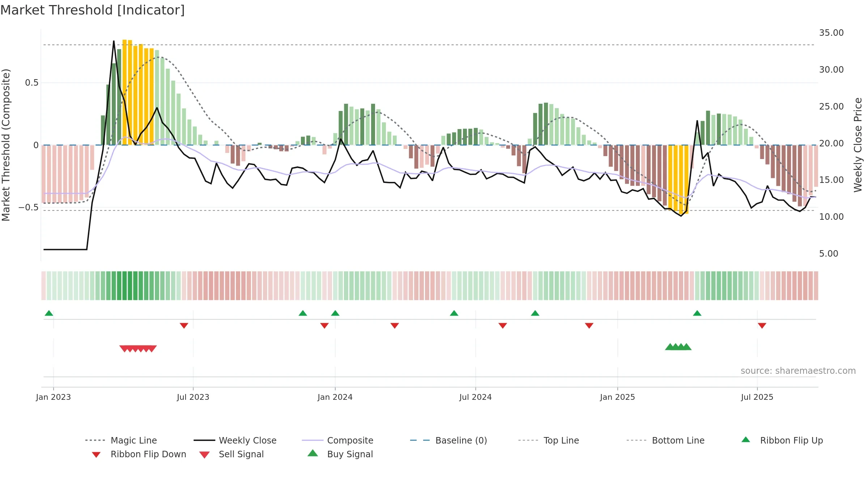
Task: Click the red Ribbon Flip Down legend triangle
Action: [x=96, y=455]
